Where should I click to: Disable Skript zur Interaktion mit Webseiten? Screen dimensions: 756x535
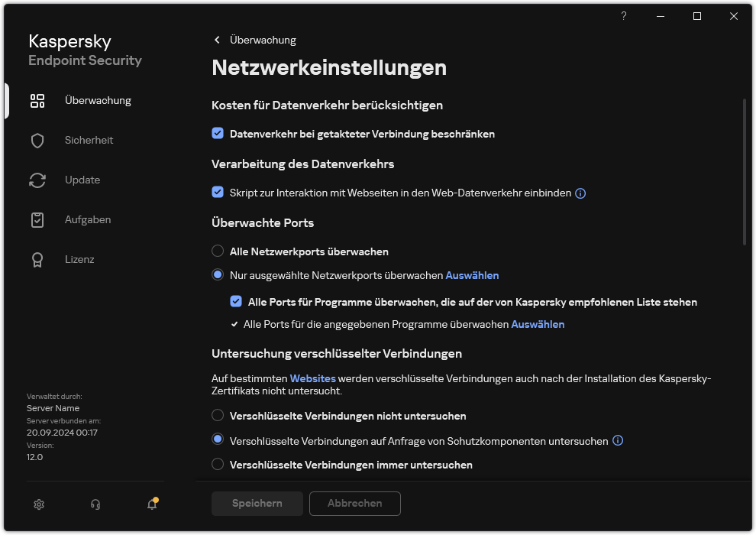[218, 193]
